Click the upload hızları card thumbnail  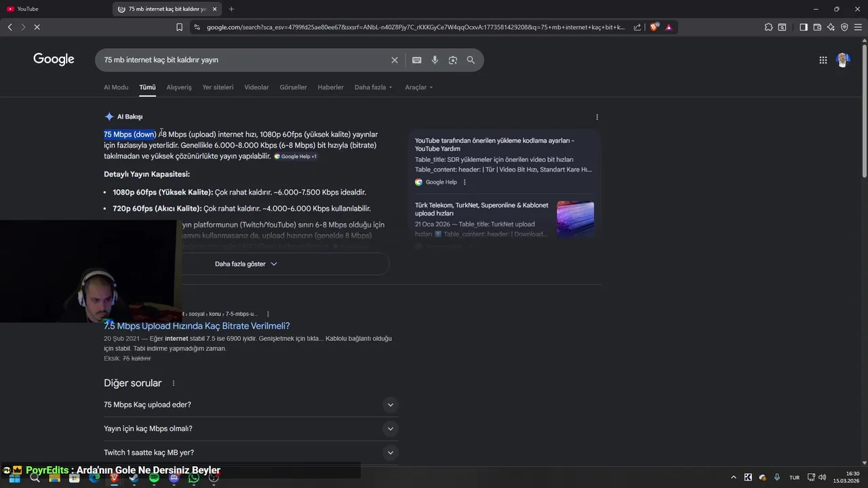point(575,218)
